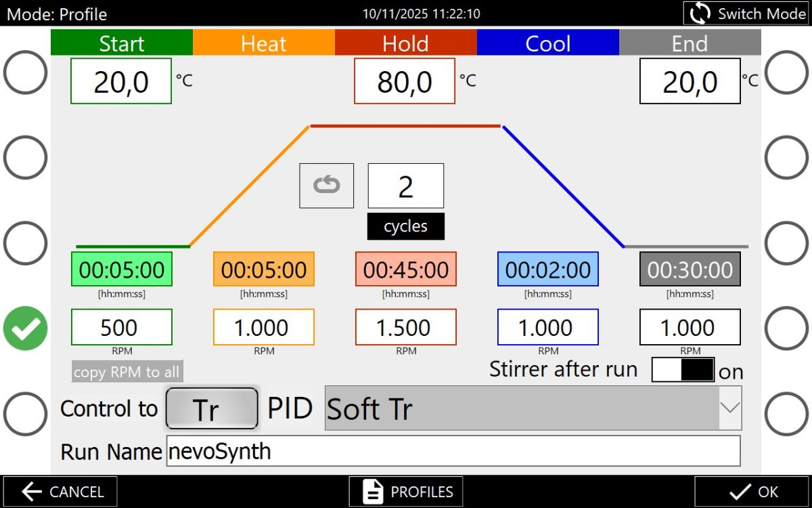Toggle the Stirrer after run switch
812x508 pixels.
pos(683,370)
